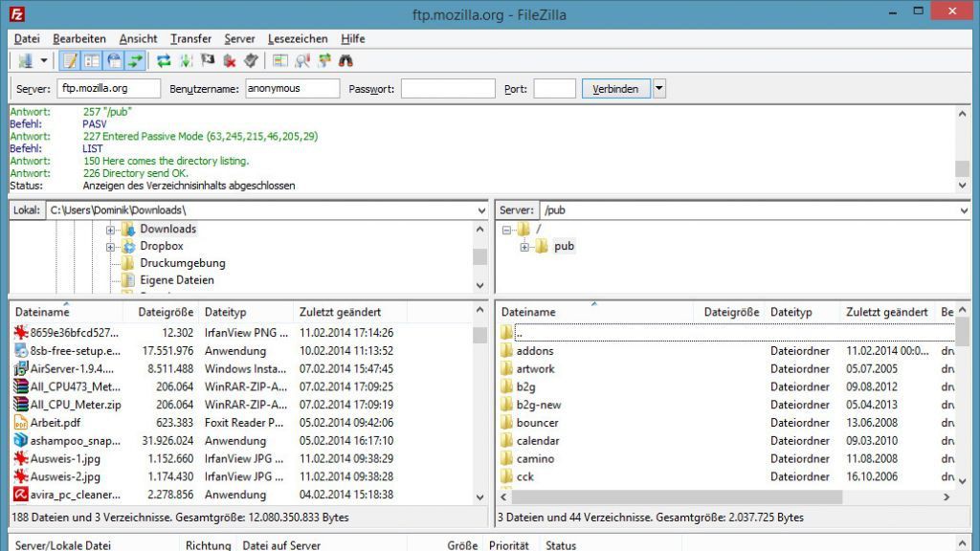Expand the Dropbox folder in local tree
This screenshot has width=980, height=551.
click(110, 247)
